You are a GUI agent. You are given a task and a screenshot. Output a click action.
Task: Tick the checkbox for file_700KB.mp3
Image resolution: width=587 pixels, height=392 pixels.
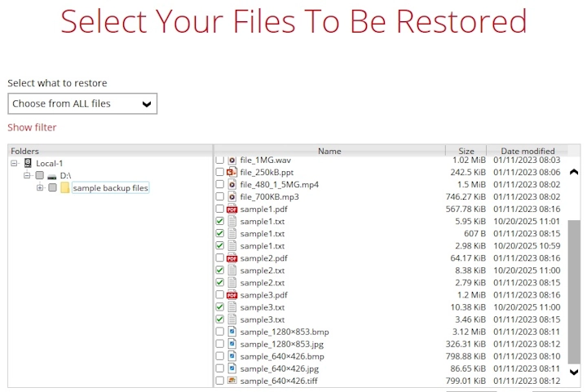click(220, 196)
